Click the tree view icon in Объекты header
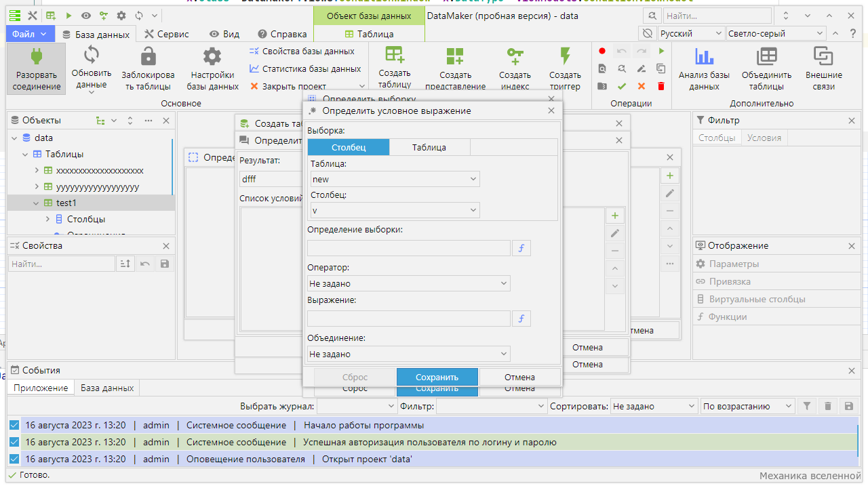 click(100, 121)
